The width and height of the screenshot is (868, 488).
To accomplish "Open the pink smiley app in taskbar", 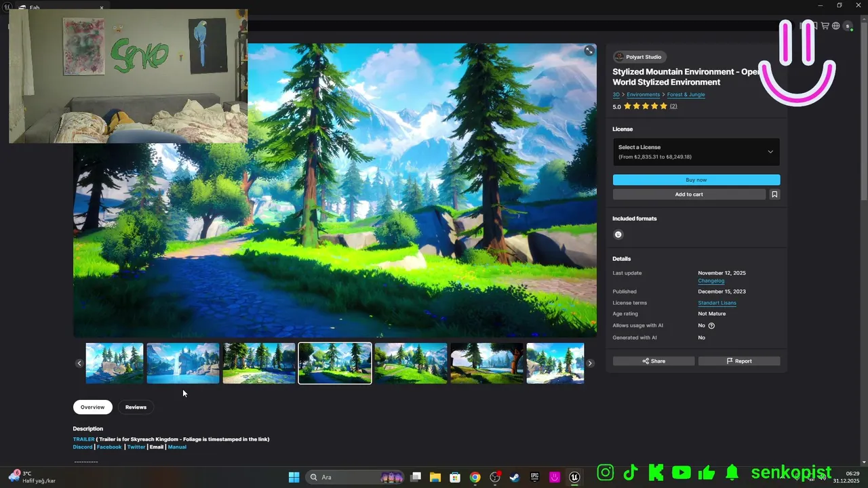I will [x=555, y=477].
